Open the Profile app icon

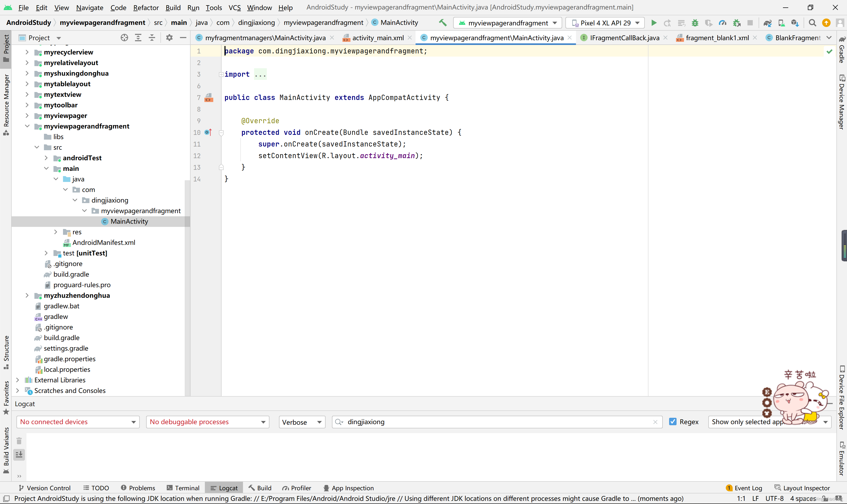(x=723, y=23)
